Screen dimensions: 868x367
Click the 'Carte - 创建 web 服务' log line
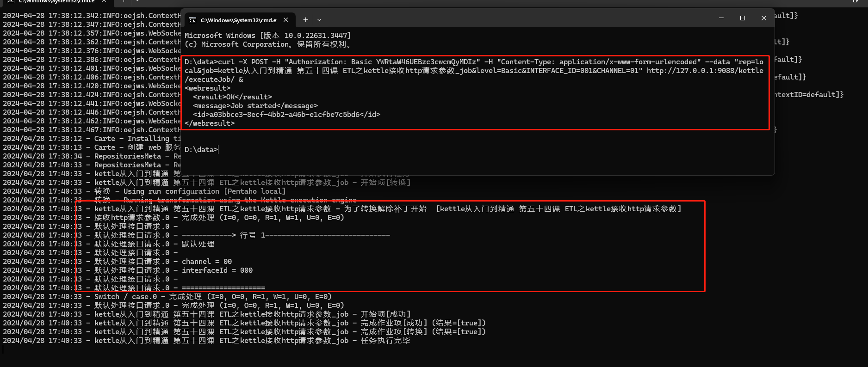[92, 147]
